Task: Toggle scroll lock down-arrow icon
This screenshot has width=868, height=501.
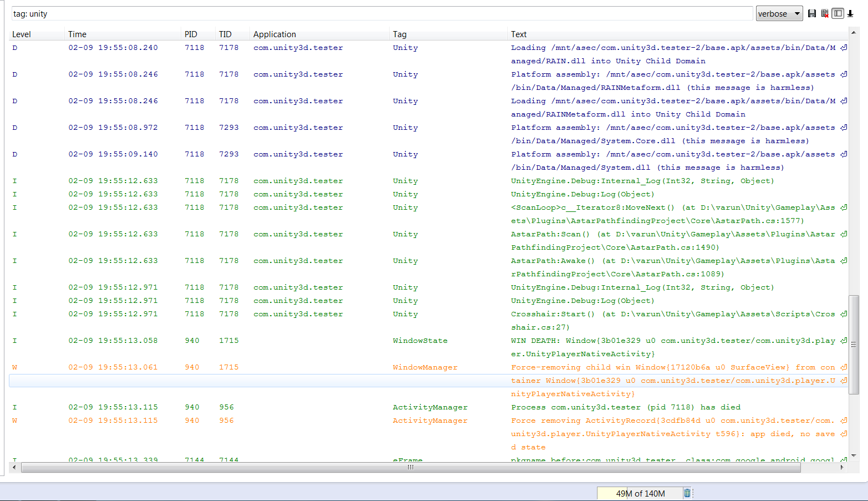Action: pos(850,13)
